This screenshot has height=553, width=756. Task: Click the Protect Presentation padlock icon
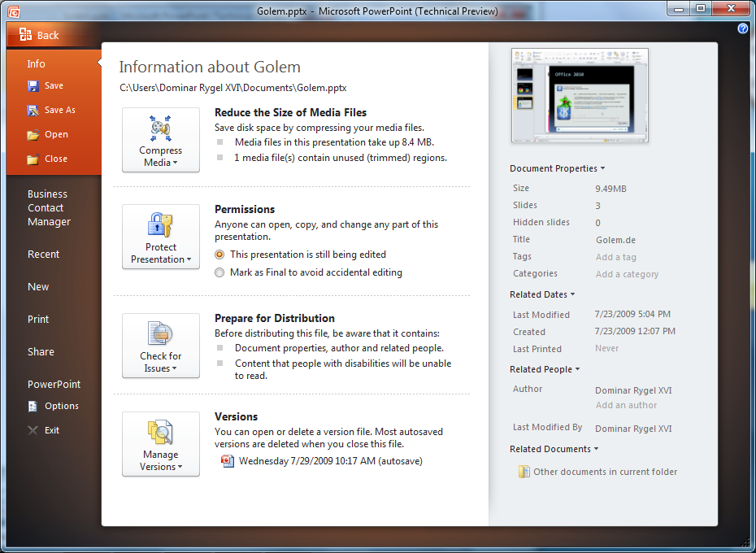(x=160, y=225)
